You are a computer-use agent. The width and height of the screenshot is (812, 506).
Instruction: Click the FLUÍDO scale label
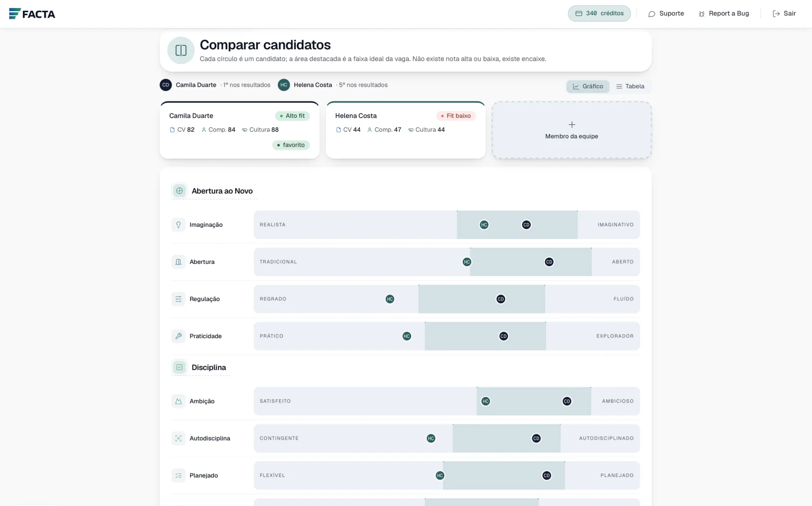click(624, 299)
